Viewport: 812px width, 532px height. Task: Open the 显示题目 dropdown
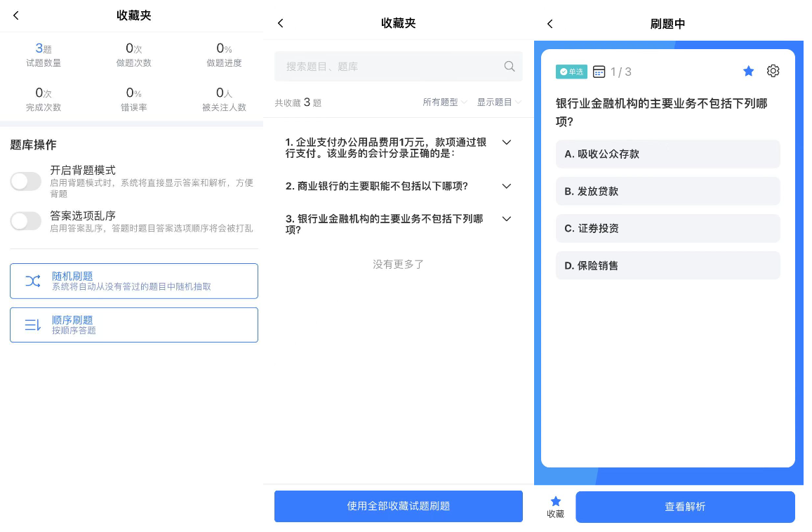[x=498, y=102]
